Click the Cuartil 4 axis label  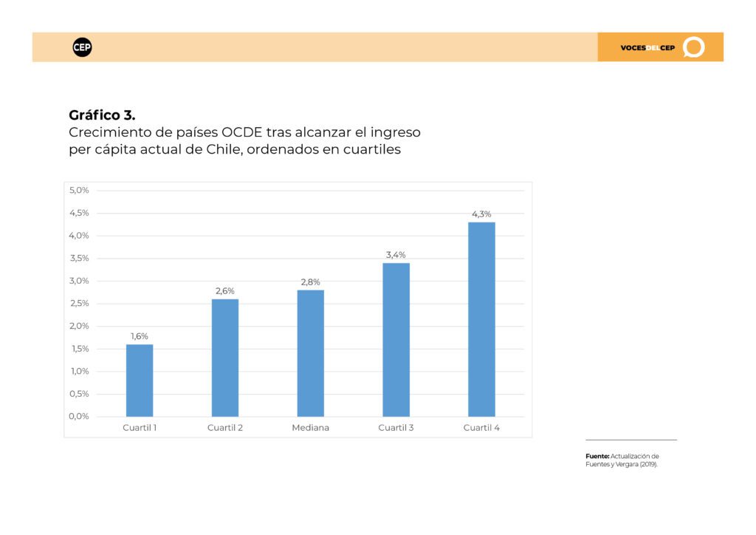pos(481,427)
